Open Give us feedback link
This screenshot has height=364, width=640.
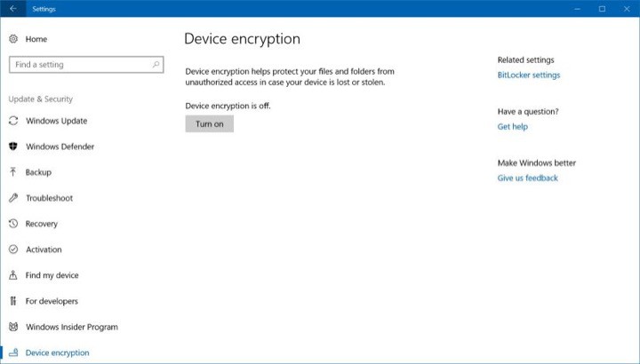click(527, 178)
